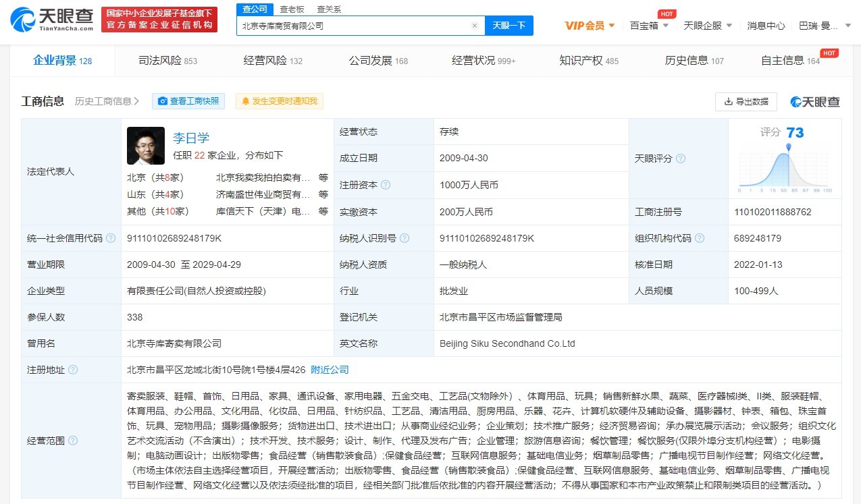861x504 pixels.
Task: Click the 参保人数 value 338
Action: 134,317
